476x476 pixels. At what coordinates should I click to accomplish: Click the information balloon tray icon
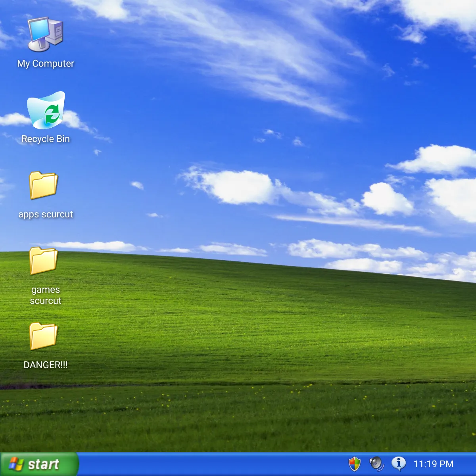point(399,463)
